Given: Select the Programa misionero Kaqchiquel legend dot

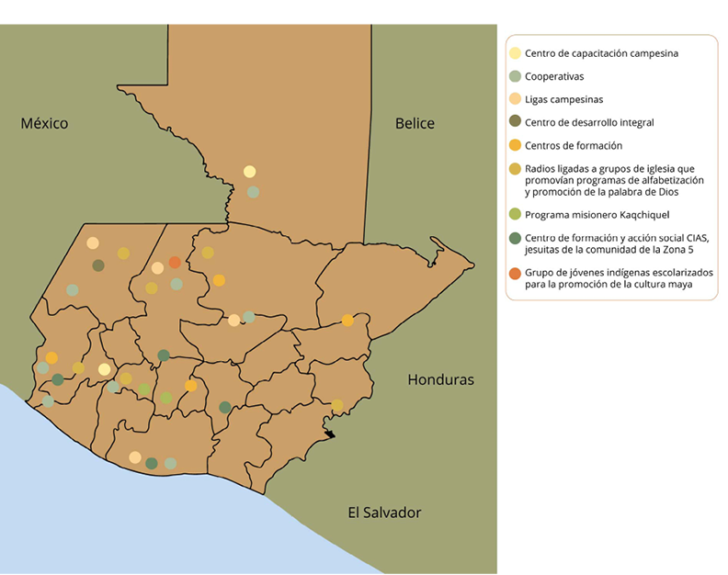Looking at the screenshot, I should (x=516, y=214).
